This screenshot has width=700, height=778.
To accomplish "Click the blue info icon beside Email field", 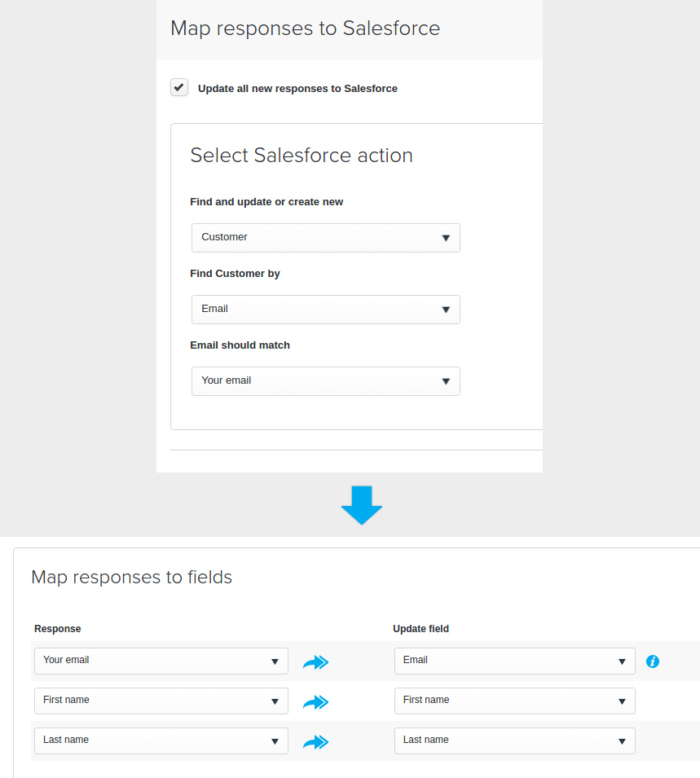I will click(653, 662).
